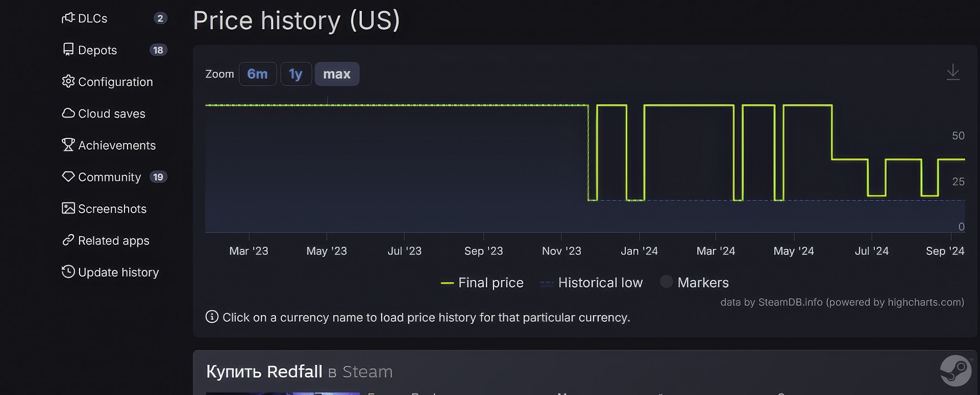Set chart zoom to 1y
Viewport: 980px width, 395px height.
coord(296,74)
